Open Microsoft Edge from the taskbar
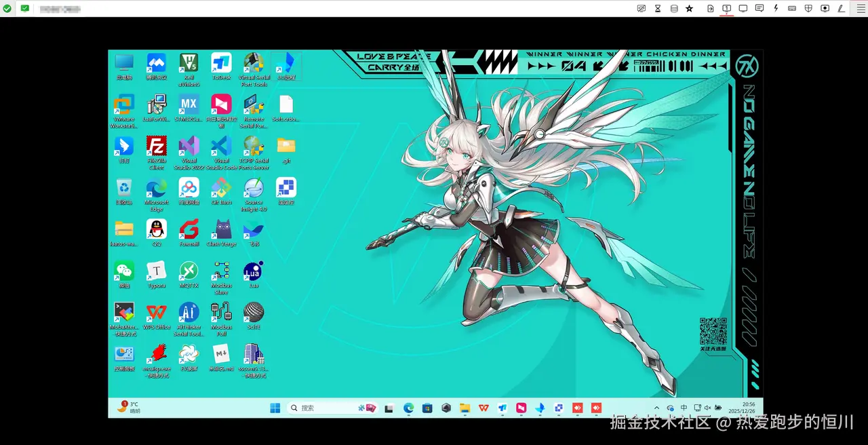 tap(409, 408)
